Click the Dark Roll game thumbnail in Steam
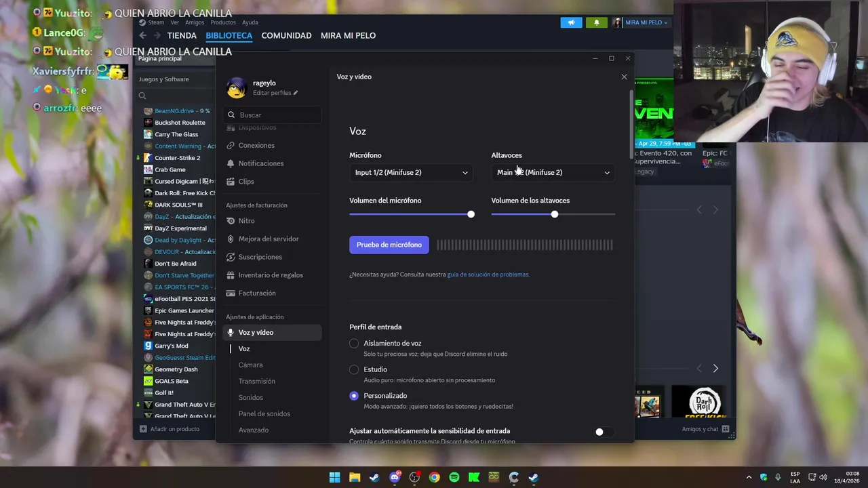The image size is (868, 488). (698, 401)
